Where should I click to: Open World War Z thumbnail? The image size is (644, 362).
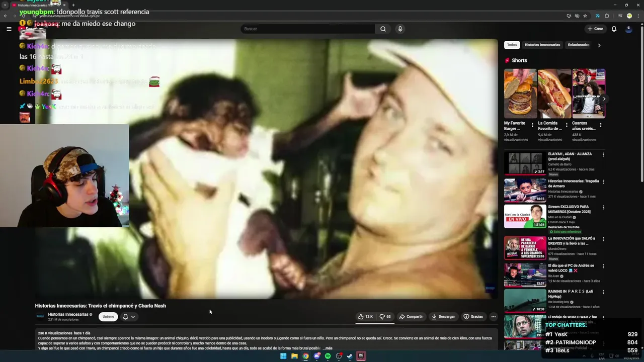(x=525, y=326)
